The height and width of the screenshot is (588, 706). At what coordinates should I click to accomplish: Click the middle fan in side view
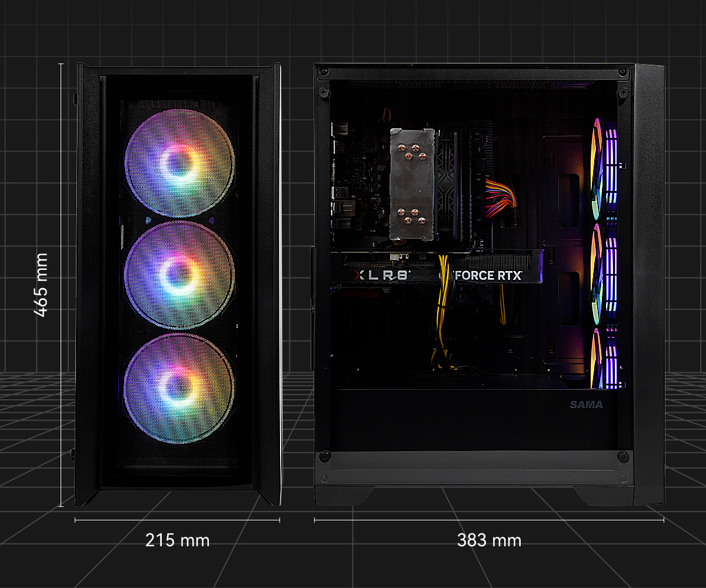(598, 273)
